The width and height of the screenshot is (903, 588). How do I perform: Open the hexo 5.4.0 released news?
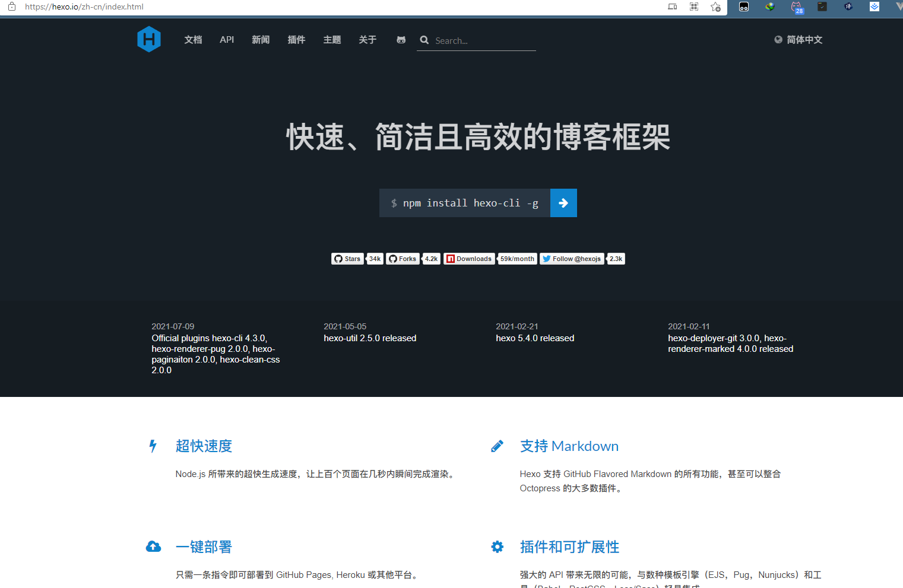535,338
